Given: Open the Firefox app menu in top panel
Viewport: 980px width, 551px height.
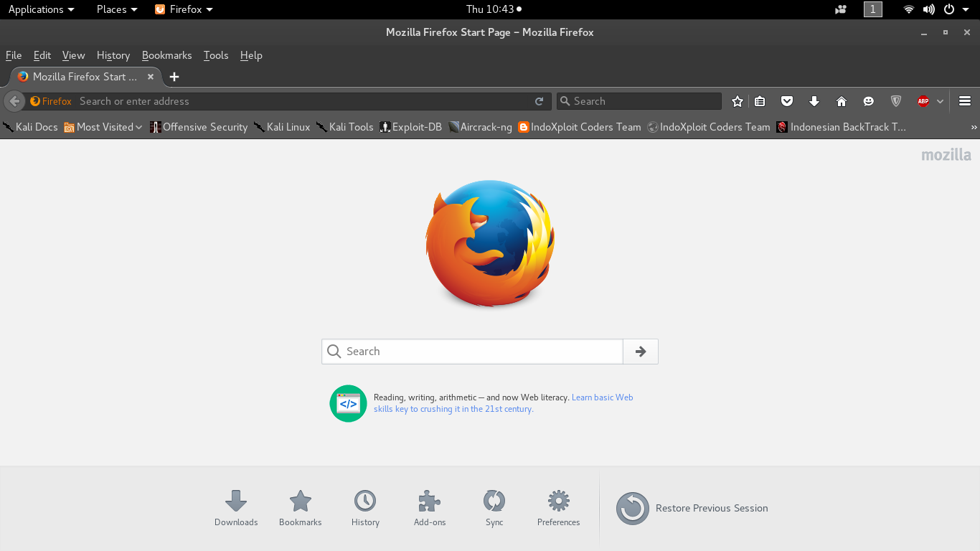Looking at the screenshot, I should pyautogui.click(x=184, y=9).
